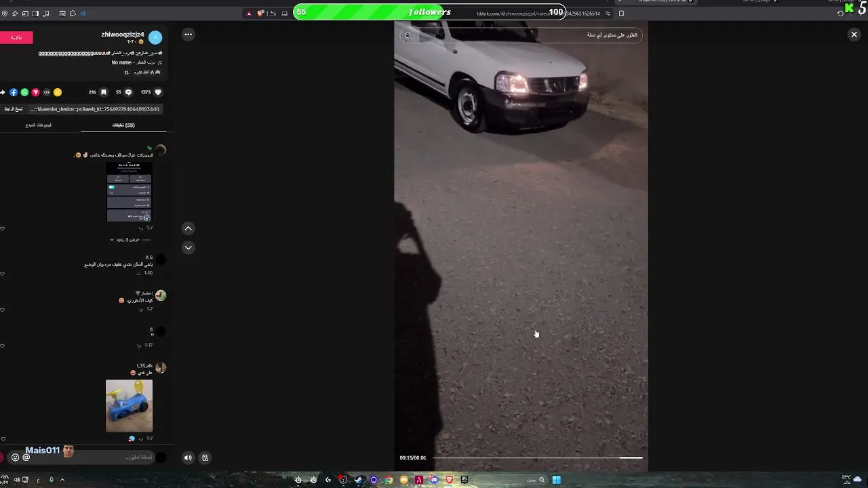Open Steam from taskbar
868x488 pixels.
click(x=358, y=480)
